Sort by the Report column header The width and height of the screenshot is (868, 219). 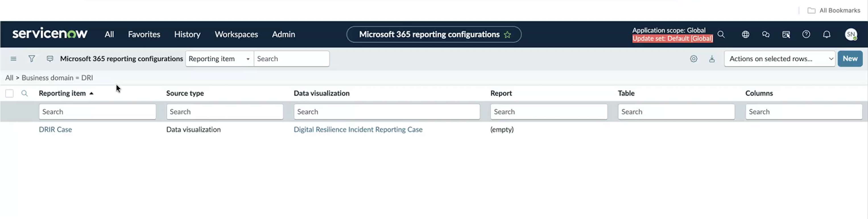pos(501,93)
